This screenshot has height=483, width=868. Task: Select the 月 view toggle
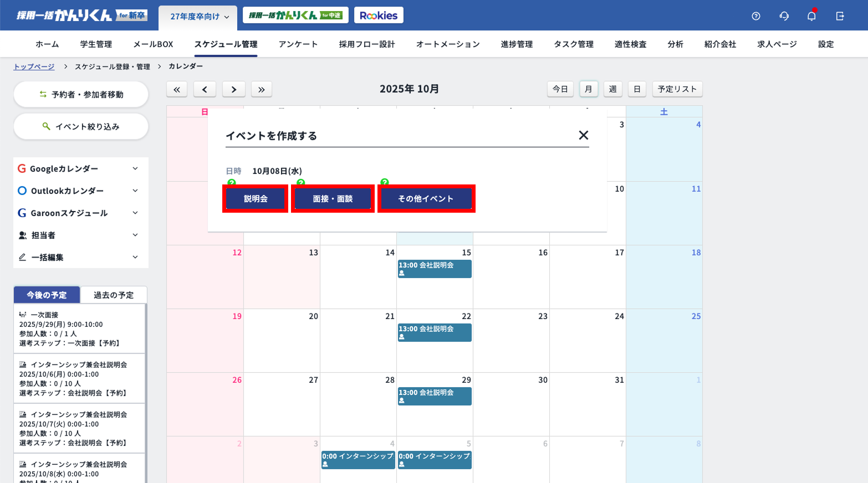click(x=589, y=89)
